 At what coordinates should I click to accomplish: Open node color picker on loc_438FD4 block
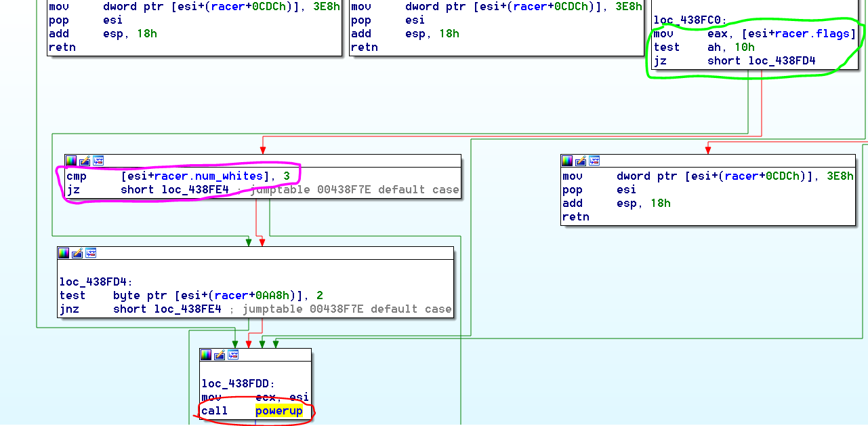64,253
